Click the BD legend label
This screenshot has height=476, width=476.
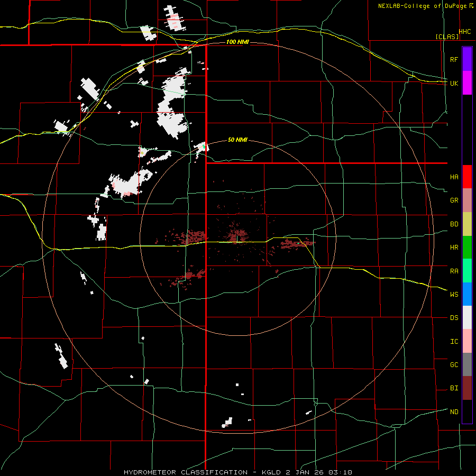(x=454, y=224)
